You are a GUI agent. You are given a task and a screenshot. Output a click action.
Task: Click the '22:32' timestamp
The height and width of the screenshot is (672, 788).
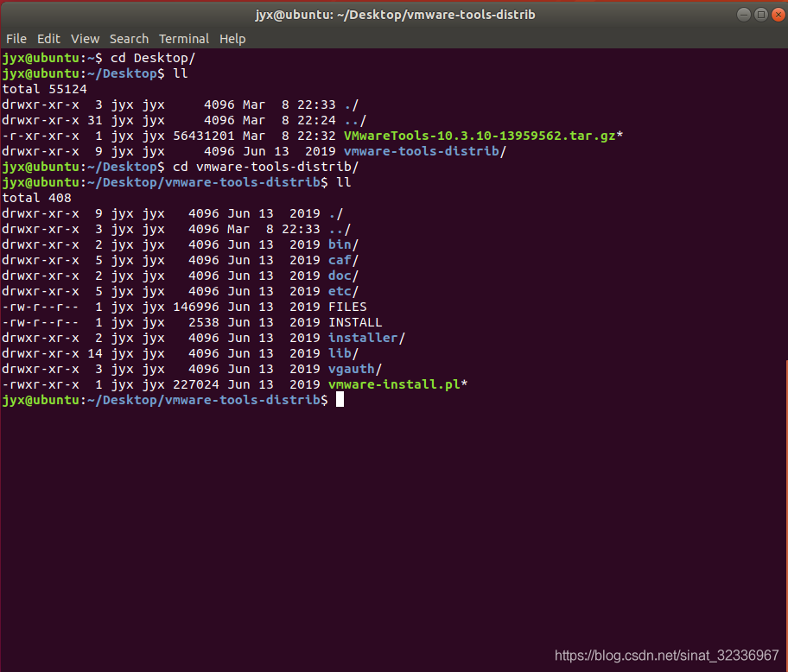316,136
